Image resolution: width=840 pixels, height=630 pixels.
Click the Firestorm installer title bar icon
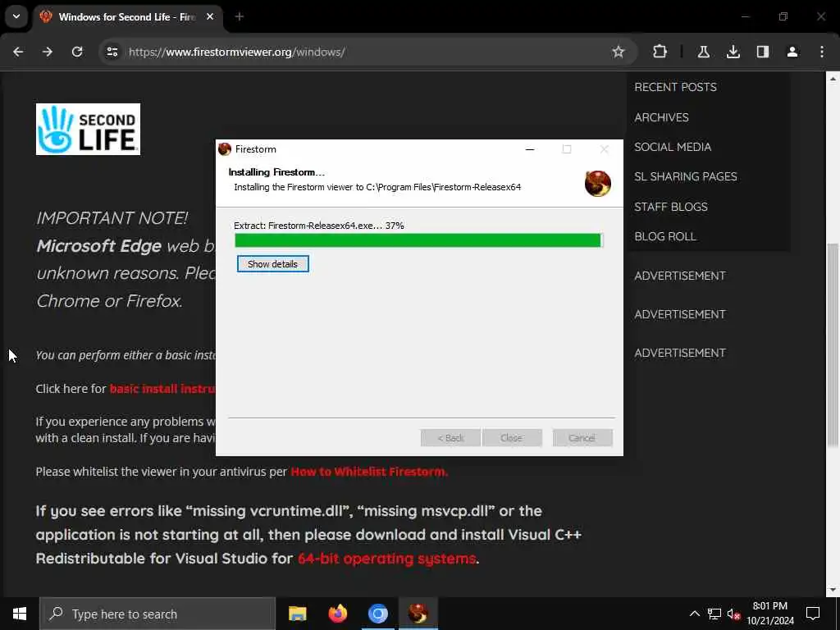pyautogui.click(x=225, y=149)
